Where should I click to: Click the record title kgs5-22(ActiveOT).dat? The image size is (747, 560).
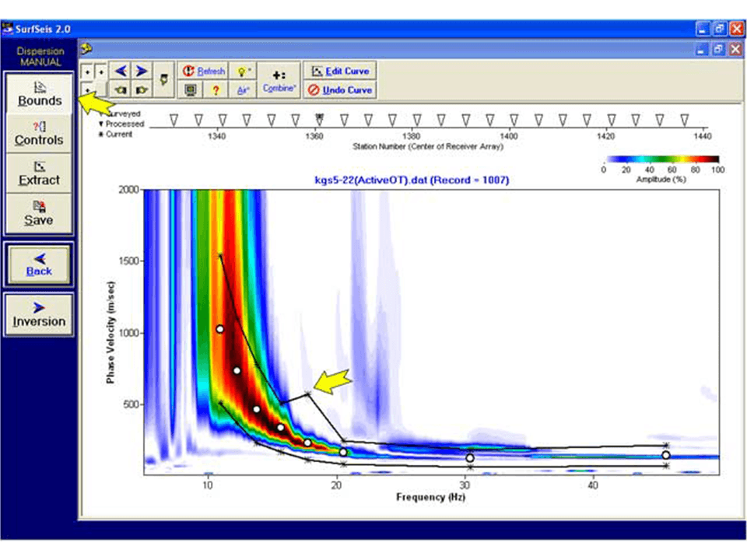pos(412,180)
